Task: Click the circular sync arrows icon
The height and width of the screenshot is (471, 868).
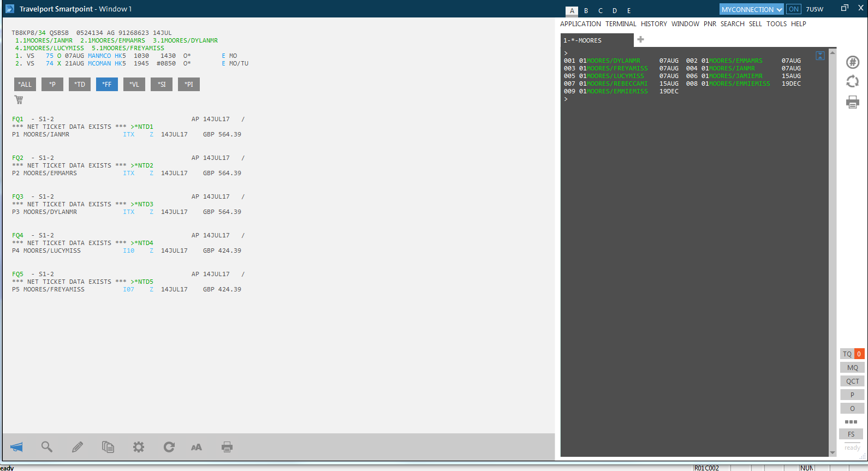Action: [852, 82]
